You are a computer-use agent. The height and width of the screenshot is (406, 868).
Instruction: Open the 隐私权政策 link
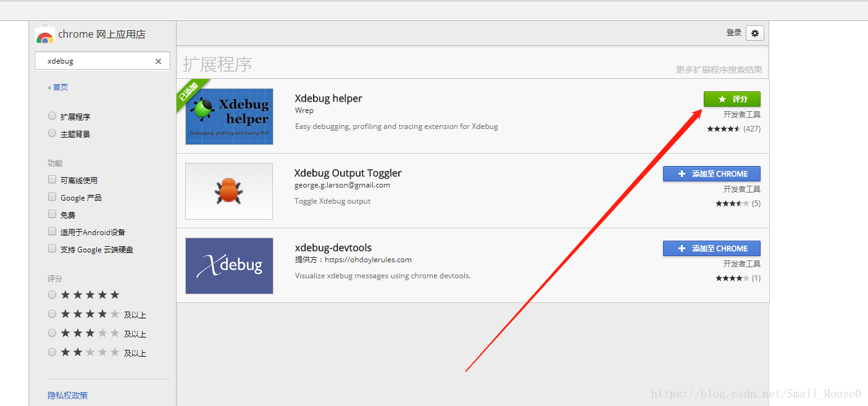coord(68,396)
